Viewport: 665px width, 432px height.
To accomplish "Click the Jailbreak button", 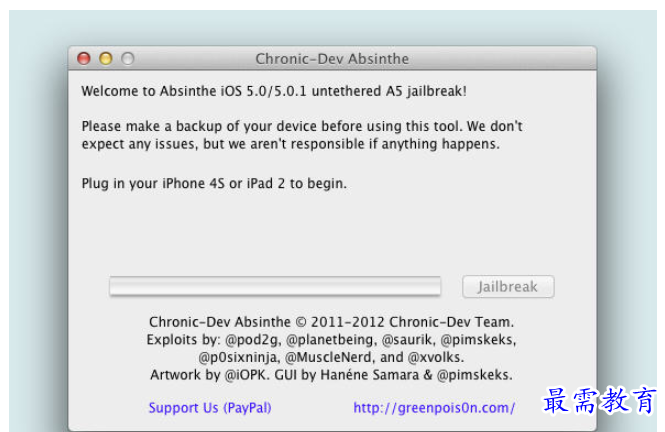I will 508,287.
